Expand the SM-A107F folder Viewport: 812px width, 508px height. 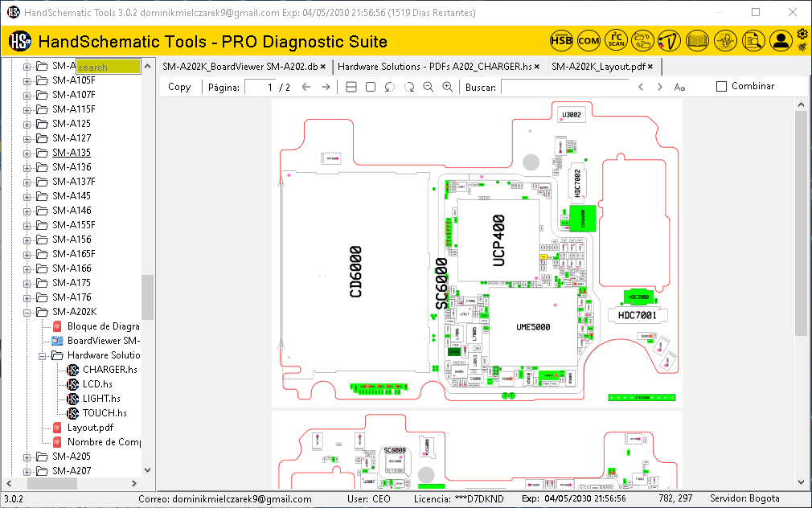(27, 96)
